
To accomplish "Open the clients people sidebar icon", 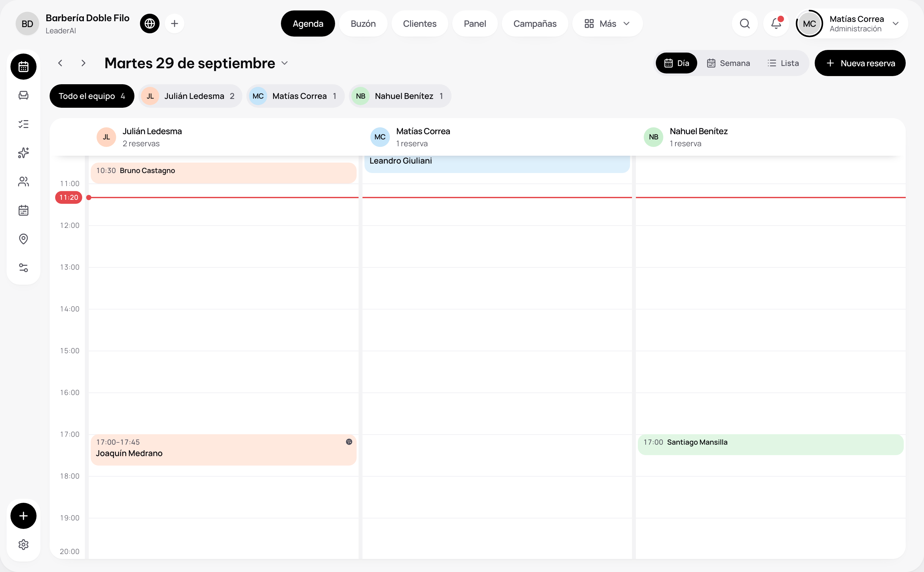I will point(23,182).
